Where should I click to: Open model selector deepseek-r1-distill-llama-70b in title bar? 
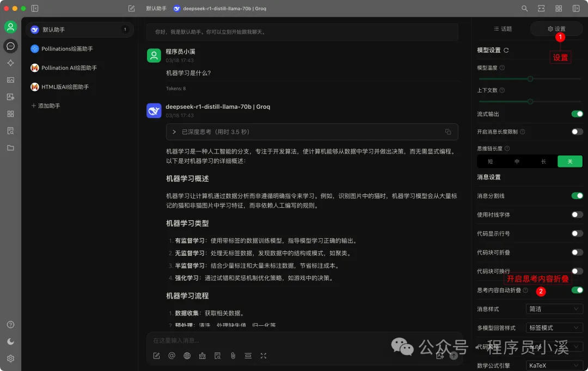[220, 8]
